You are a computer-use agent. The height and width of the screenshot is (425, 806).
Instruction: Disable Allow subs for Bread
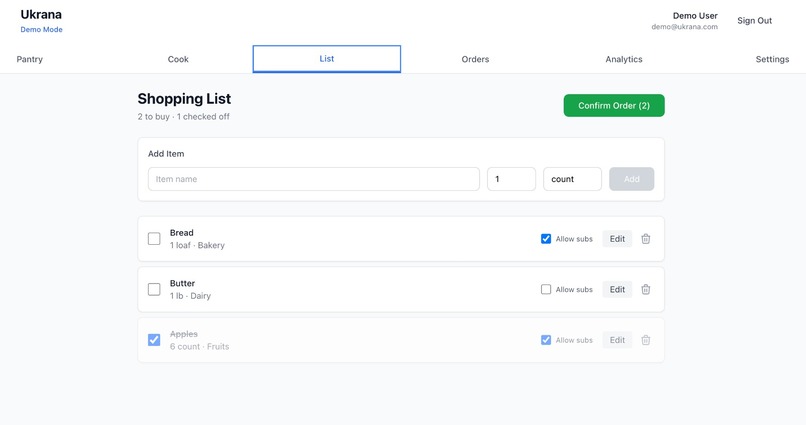tap(546, 239)
